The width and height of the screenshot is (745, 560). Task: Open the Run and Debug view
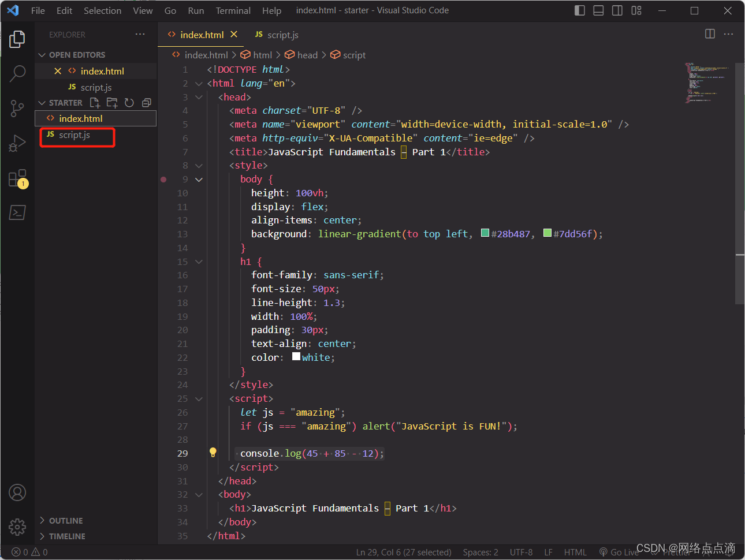[17, 143]
